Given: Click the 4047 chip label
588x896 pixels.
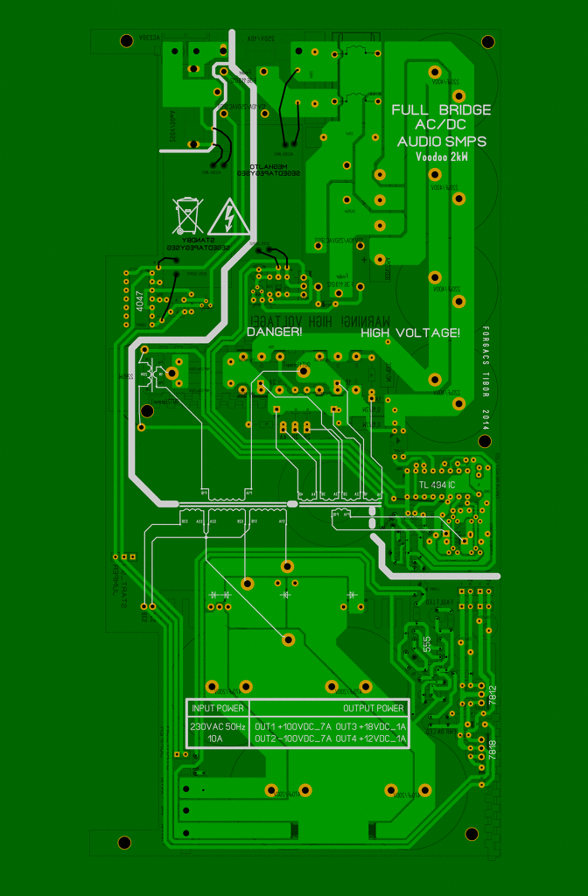Looking at the screenshot, I should [140, 301].
